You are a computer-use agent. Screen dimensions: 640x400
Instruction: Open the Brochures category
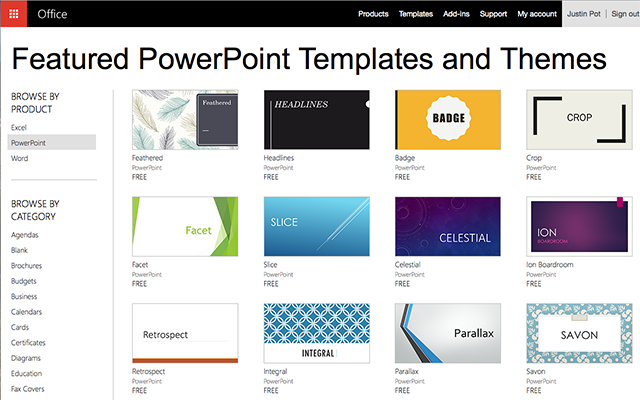pyautogui.click(x=26, y=265)
